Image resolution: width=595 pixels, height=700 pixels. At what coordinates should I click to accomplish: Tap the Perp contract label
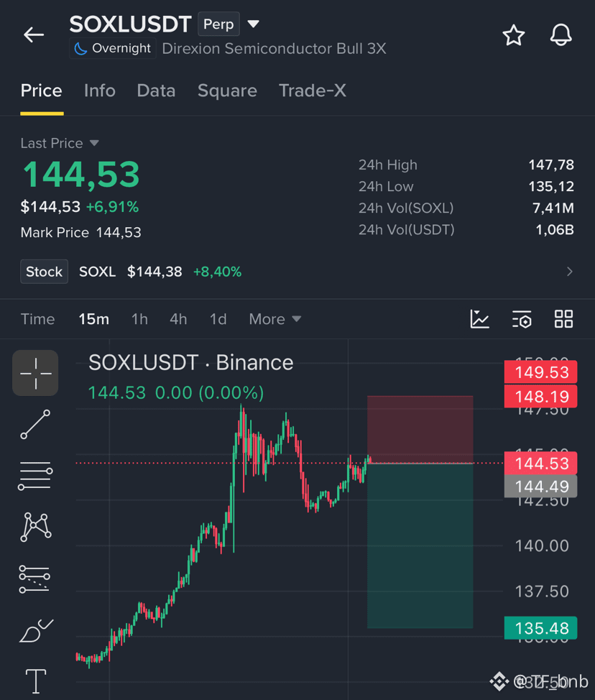218,24
